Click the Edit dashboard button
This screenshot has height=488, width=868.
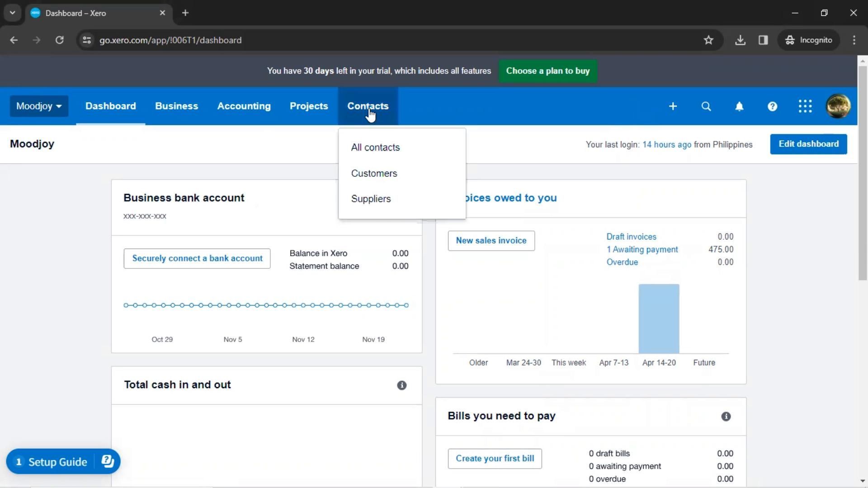tap(808, 144)
